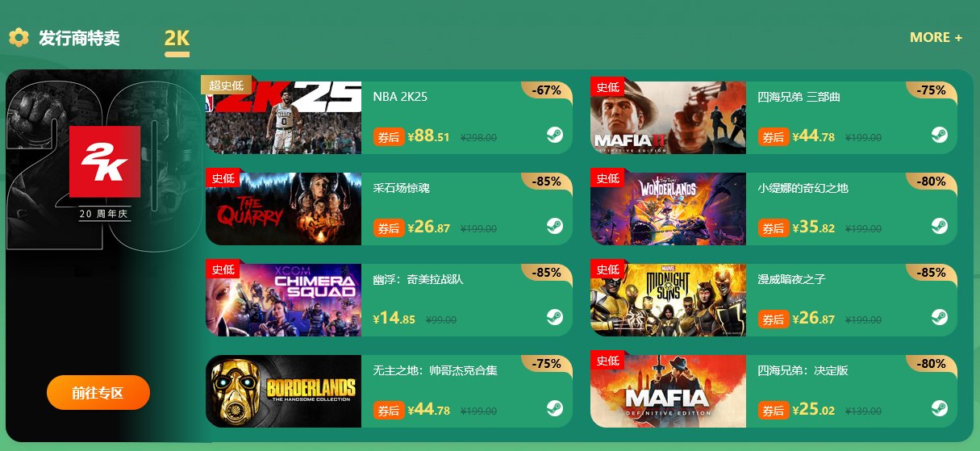Open the NBA 2K25 cover thumbnail
The image size is (980, 451).
(x=284, y=118)
